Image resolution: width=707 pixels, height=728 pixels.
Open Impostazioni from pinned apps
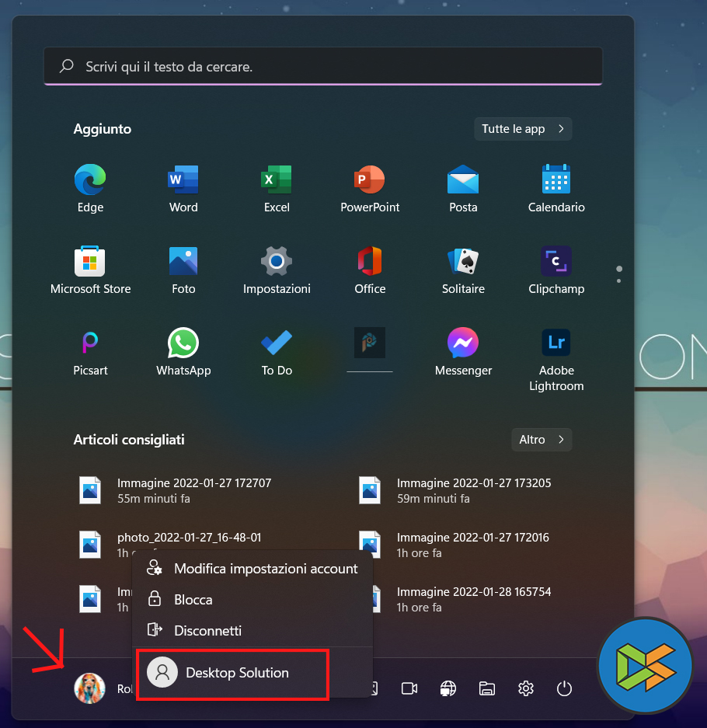coord(277,270)
